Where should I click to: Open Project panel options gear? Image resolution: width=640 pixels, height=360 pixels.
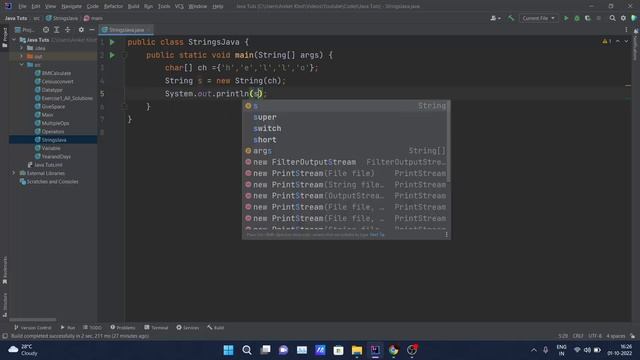[81, 30]
